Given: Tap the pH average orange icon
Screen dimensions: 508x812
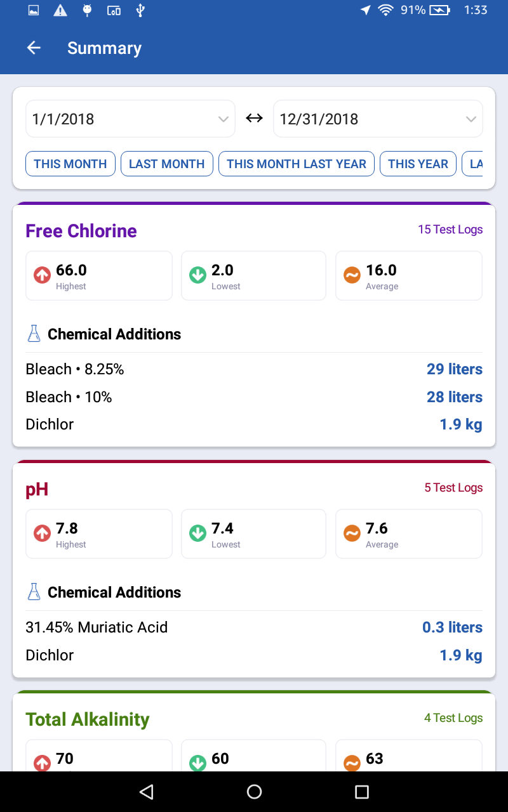Looking at the screenshot, I should [352, 534].
